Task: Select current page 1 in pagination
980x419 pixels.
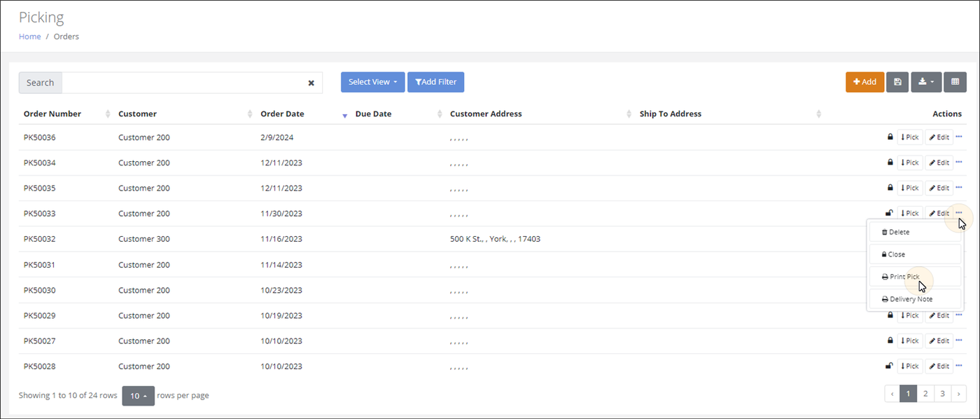Action: [x=908, y=394]
